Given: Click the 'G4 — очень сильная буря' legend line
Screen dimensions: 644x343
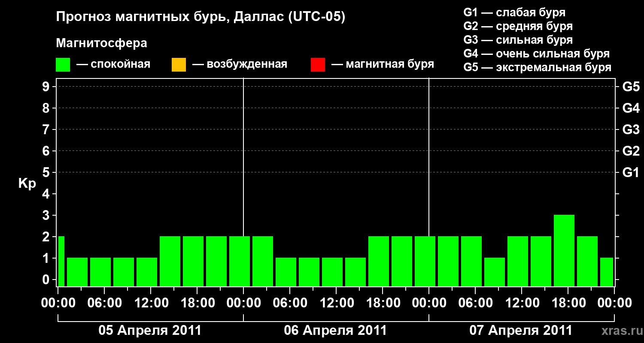Looking at the screenshot, I should coord(537,54).
